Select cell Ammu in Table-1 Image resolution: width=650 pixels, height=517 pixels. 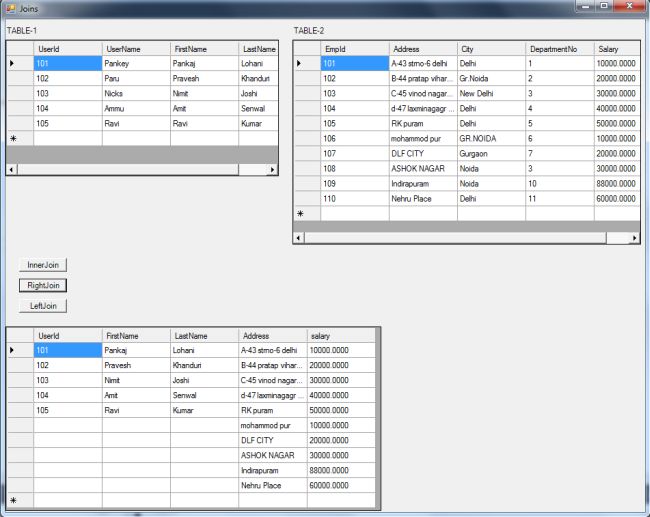click(x=136, y=108)
